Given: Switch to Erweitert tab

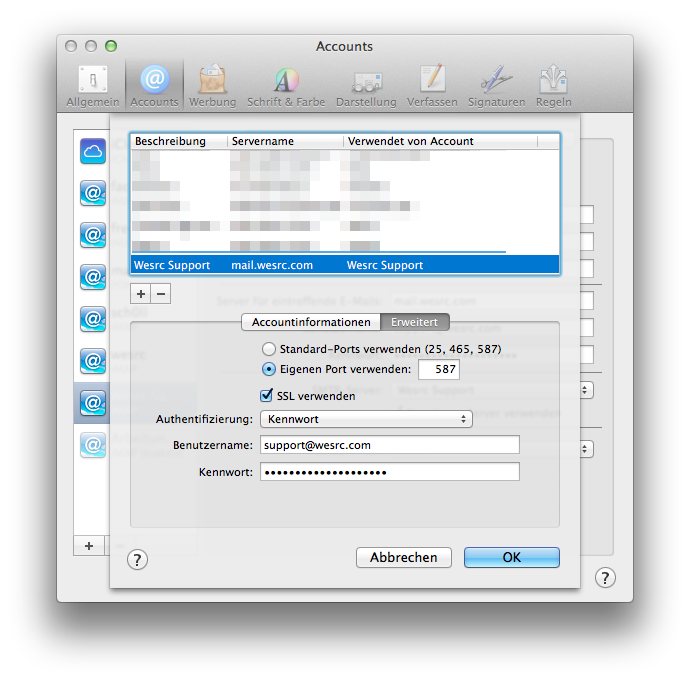Looking at the screenshot, I should point(415,322).
